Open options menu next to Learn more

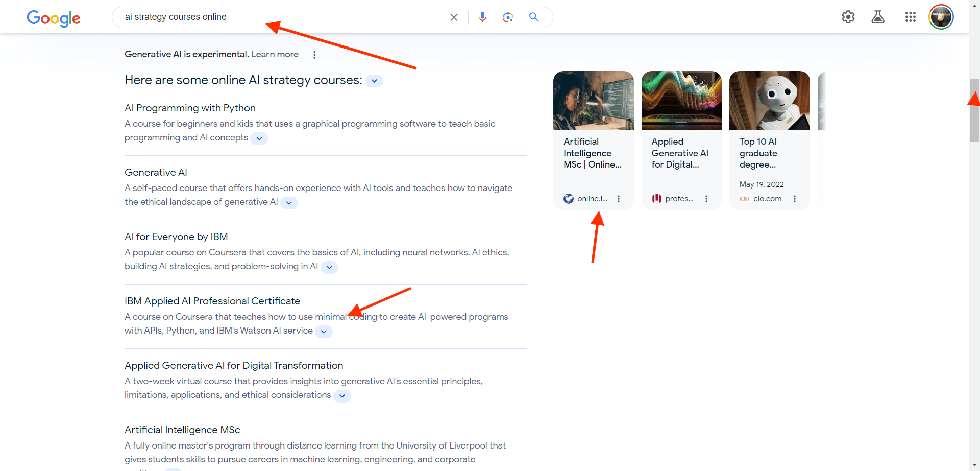point(314,55)
